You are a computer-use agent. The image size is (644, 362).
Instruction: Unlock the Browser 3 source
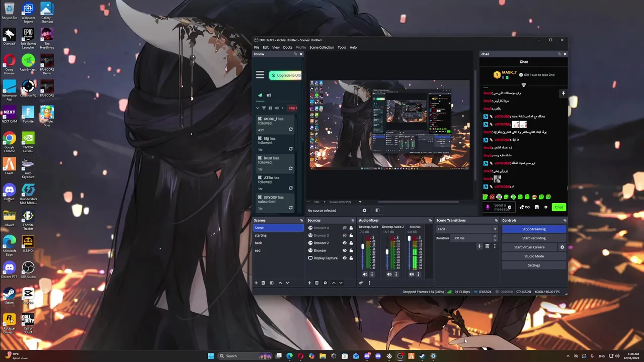351,235
